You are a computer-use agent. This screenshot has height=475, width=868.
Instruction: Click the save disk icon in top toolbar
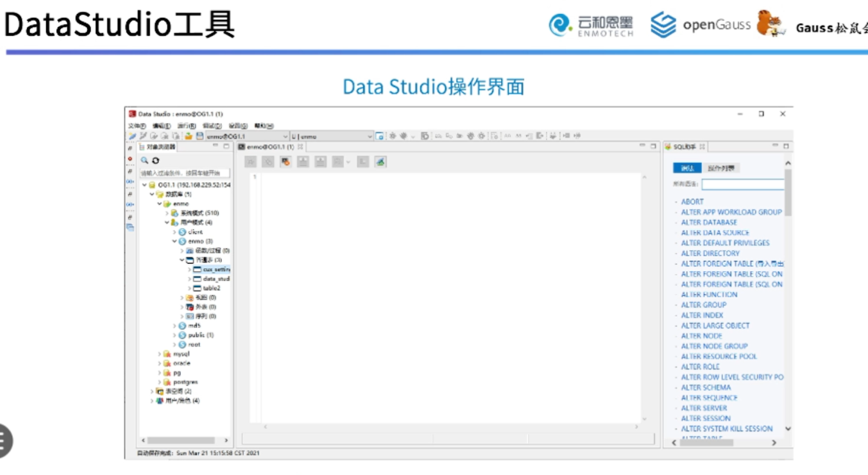200,136
